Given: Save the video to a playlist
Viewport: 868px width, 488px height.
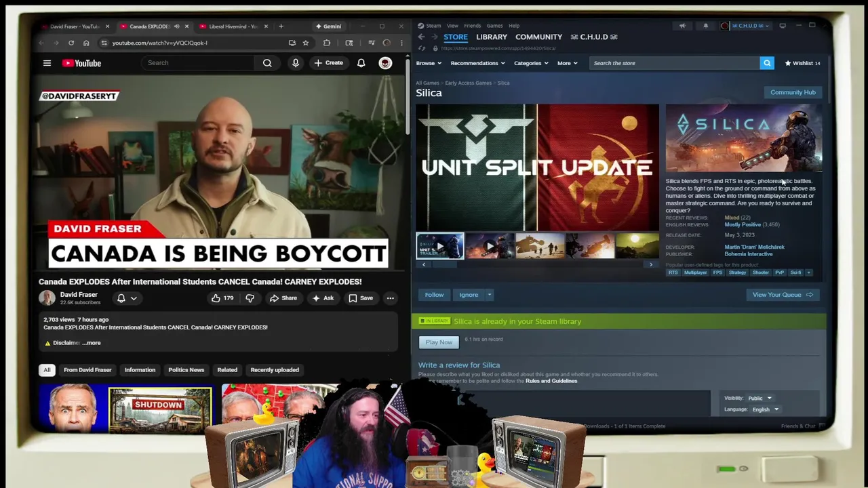Looking at the screenshot, I should click(x=361, y=298).
